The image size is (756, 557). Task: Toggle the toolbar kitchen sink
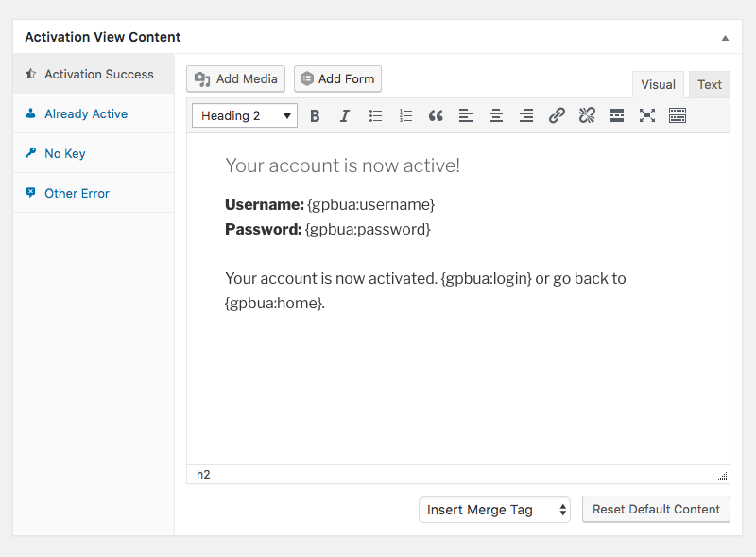[678, 115]
